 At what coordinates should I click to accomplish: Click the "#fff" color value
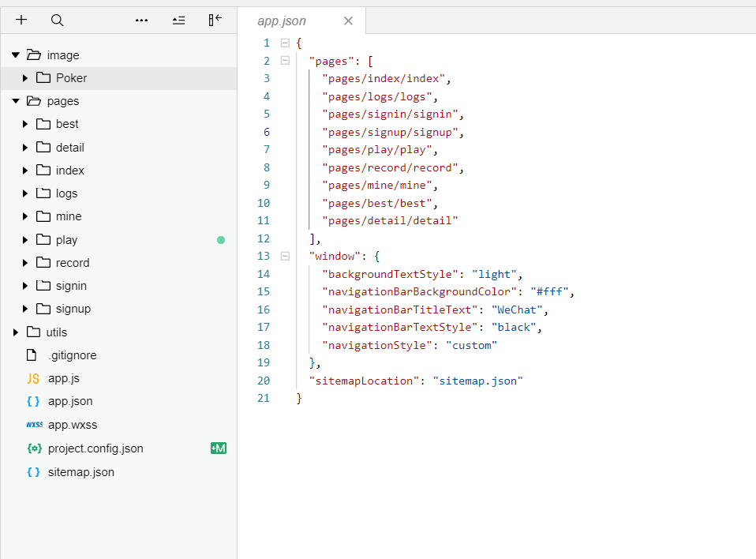click(549, 292)
